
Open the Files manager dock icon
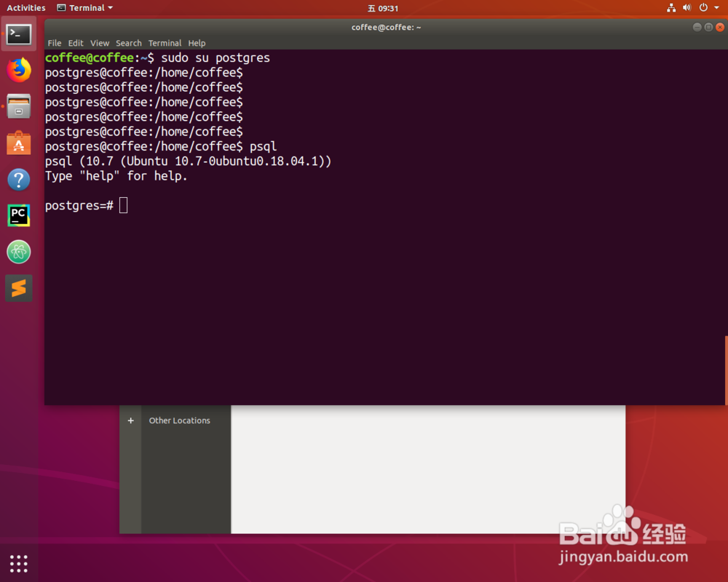(x=19, y=106)
